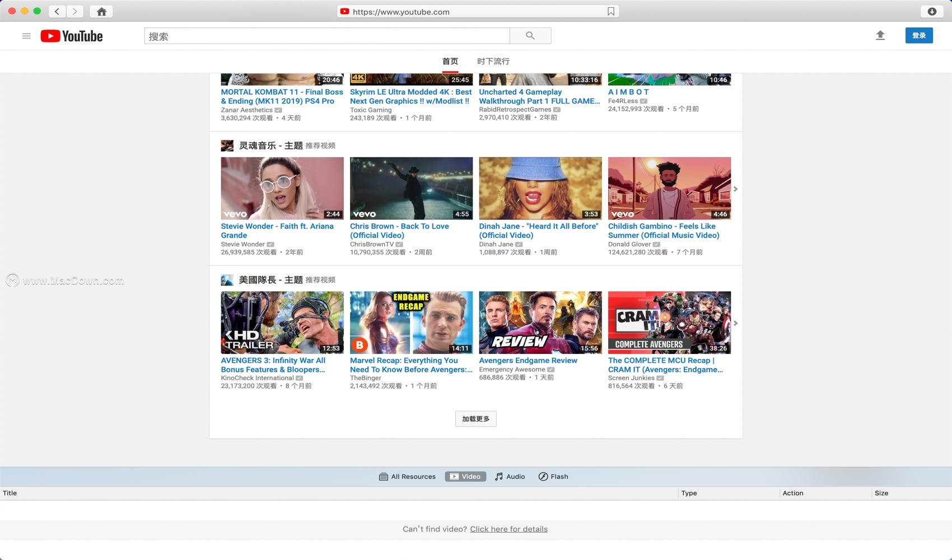Open downloads with the download arrow icon
The image size is (952, 560).
click(x=932, y=11)
